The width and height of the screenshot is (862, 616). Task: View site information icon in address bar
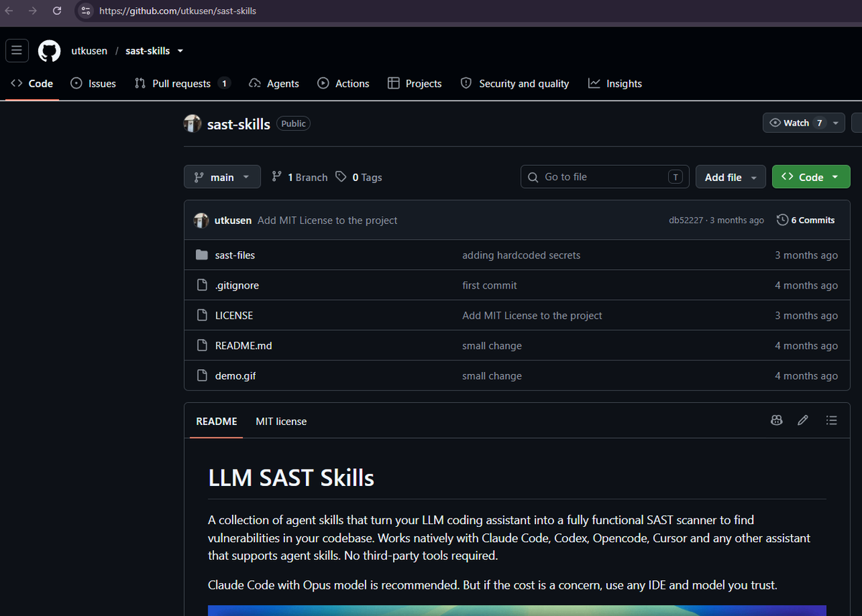[x=85, y=11]
